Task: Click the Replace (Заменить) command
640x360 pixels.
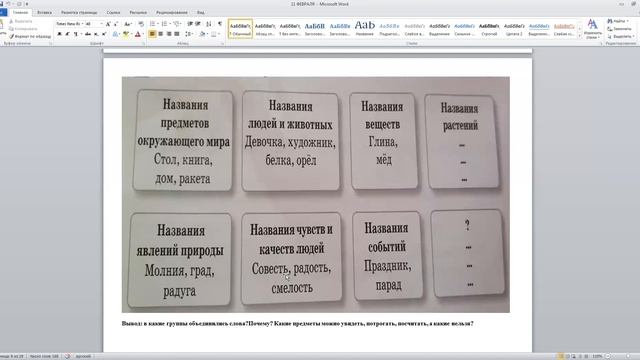Action: (619, 29)
